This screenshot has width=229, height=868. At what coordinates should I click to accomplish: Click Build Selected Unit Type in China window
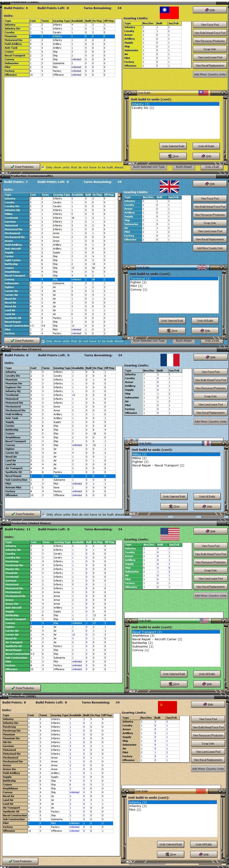[x=149, y=167]
